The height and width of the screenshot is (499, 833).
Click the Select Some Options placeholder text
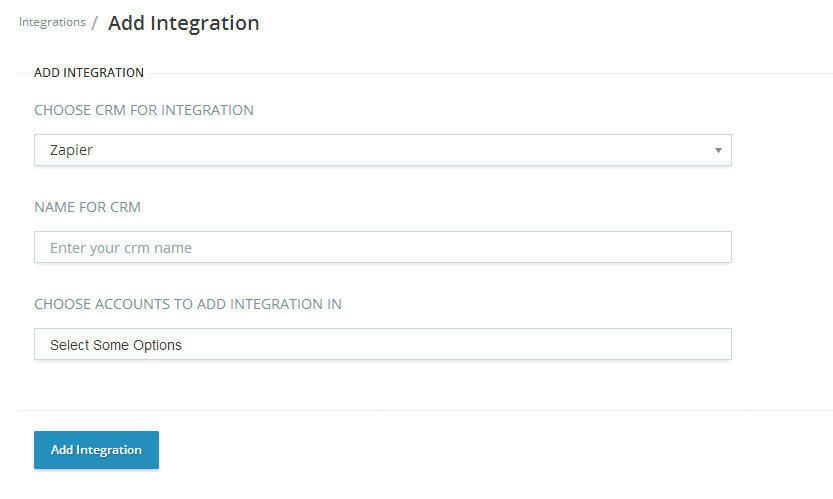coord(116,345)
